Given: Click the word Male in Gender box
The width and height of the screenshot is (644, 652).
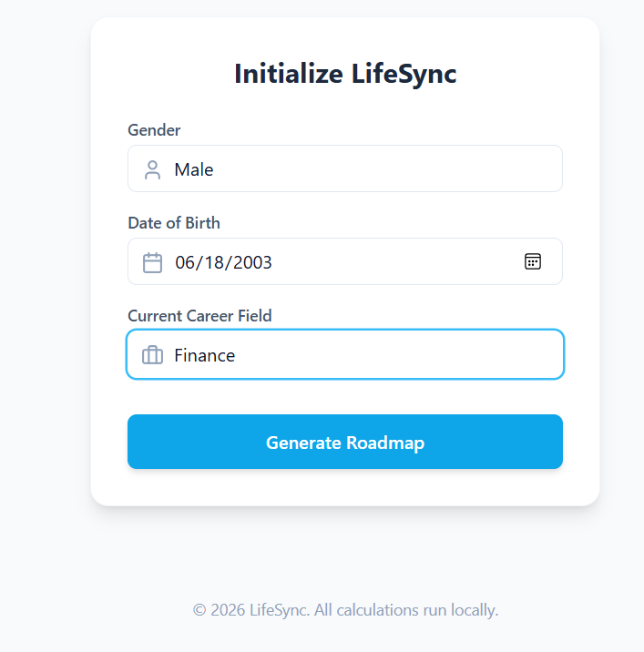Looking at the screenshot, I should point(194,169).
